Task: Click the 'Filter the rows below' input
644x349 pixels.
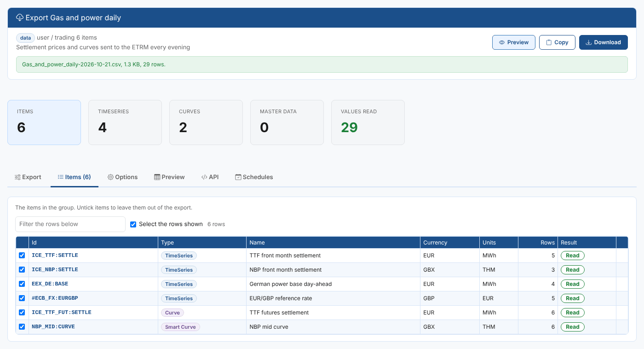Action: coord(70,224)
